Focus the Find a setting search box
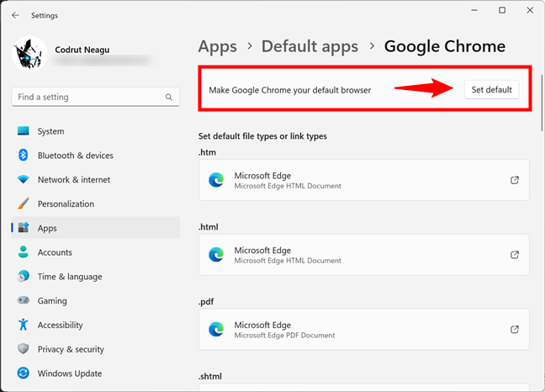The image size is (545, 392). pos(88,98)
